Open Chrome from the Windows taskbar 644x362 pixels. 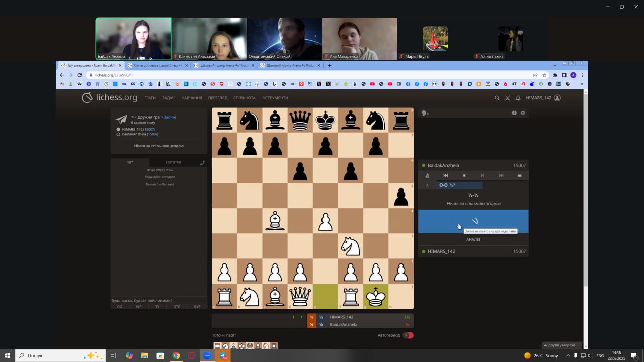pyautogui.click(x=176, y=355)
